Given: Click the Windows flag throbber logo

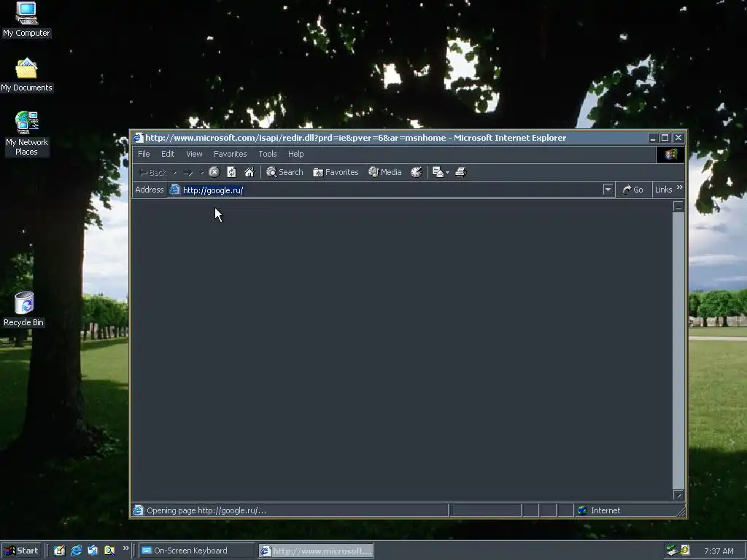Looking at the screenshot, I should click(670, 155).
